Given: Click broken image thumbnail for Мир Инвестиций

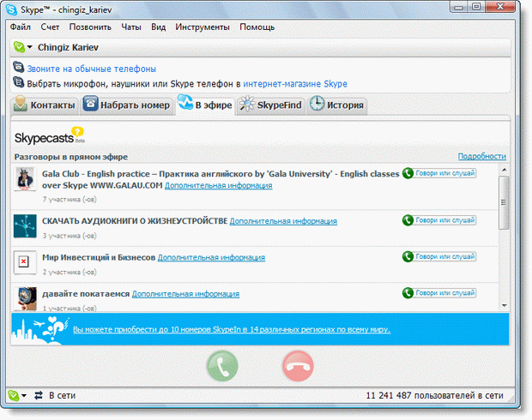Looking at the screenshot, I should [x=25, y=262].
